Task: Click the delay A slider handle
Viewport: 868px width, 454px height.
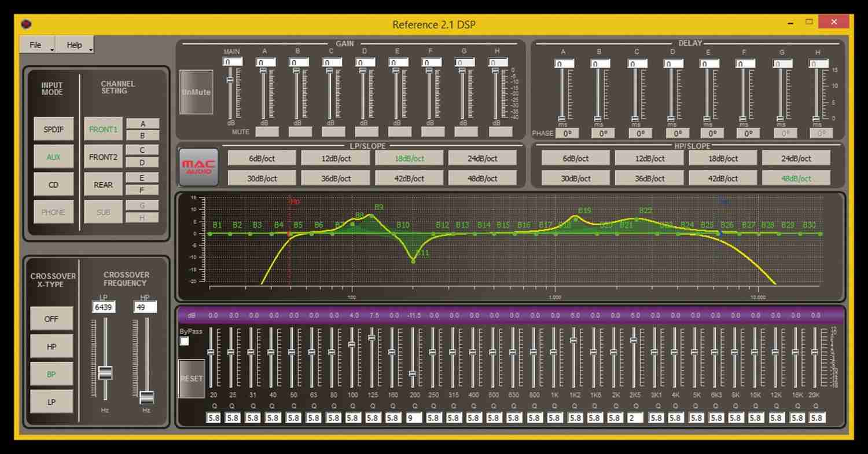Action: [562, 119]
